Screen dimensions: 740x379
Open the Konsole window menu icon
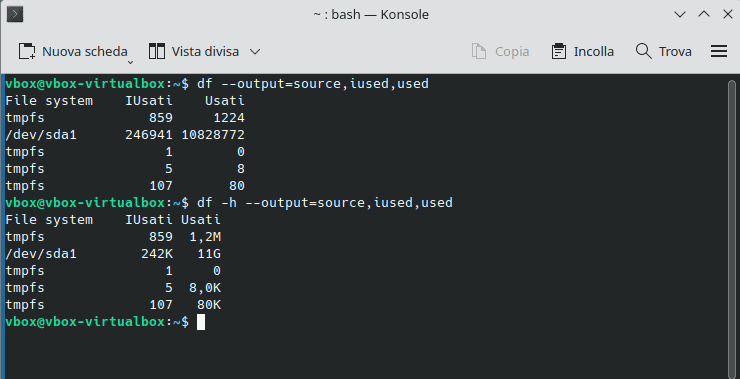tap(15, 15)
